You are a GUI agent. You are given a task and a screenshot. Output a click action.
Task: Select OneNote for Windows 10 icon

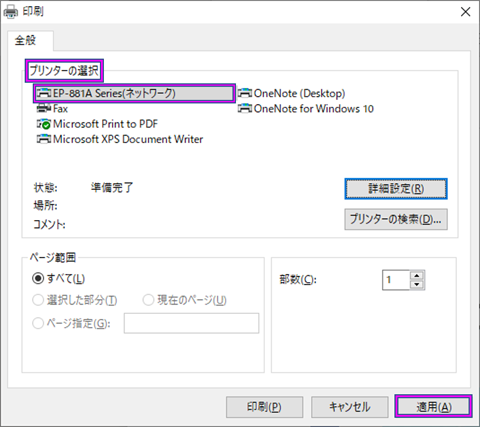245,108
